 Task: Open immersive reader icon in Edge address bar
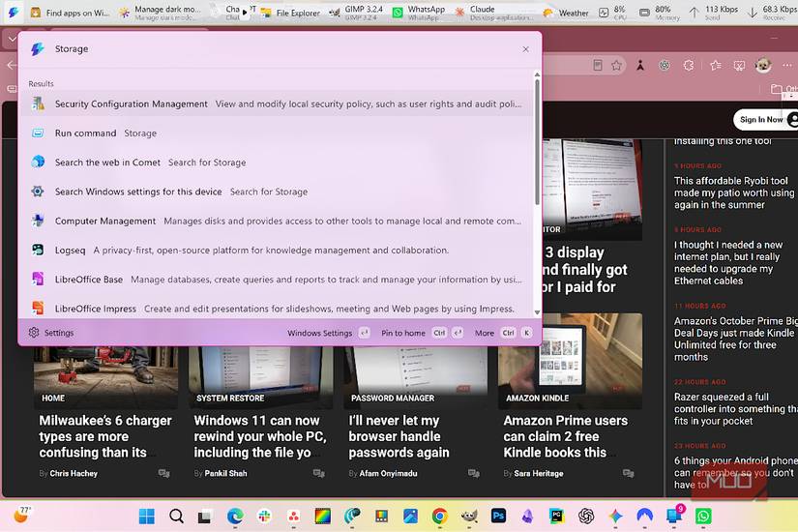[598, 65]
